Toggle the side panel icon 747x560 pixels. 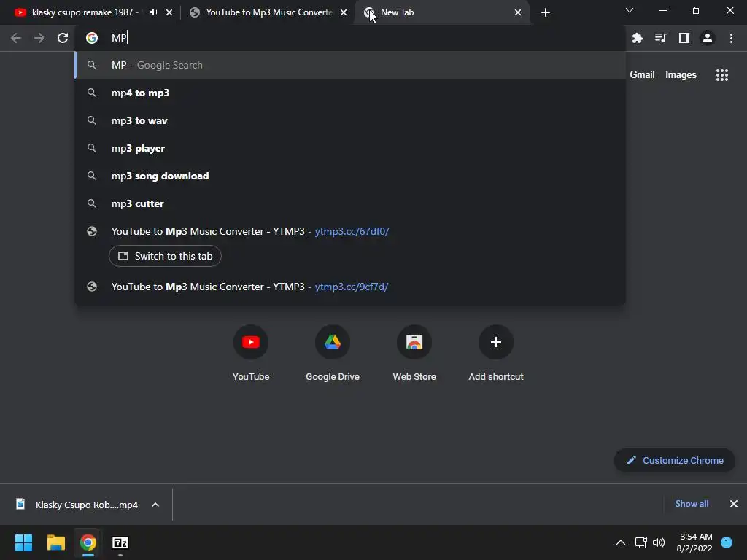(x=684, y=38)
